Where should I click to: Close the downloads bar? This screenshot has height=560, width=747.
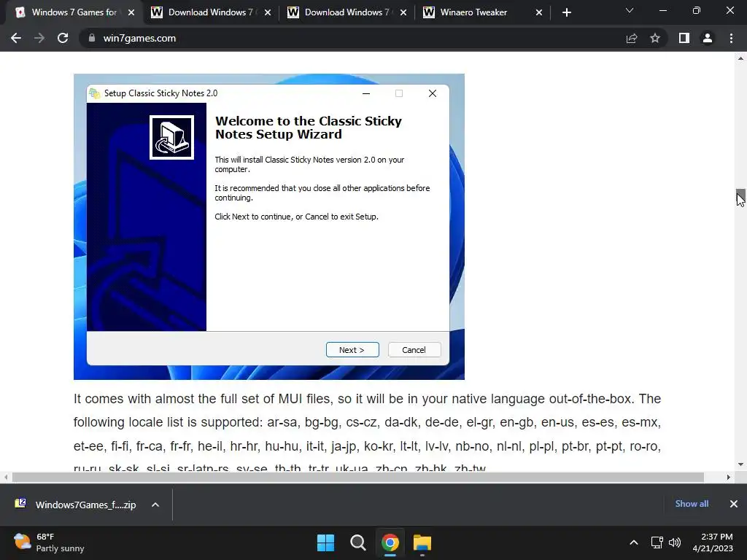click(x=734, y=503)
